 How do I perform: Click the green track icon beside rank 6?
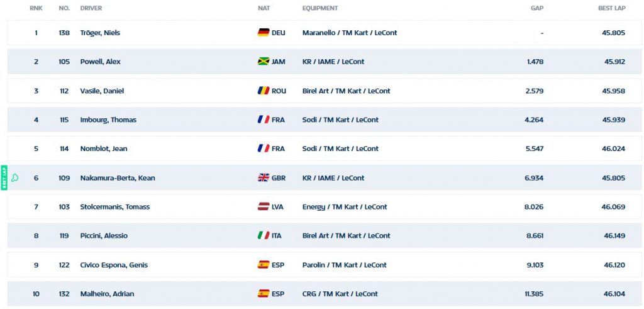click(x=15, y=178)
